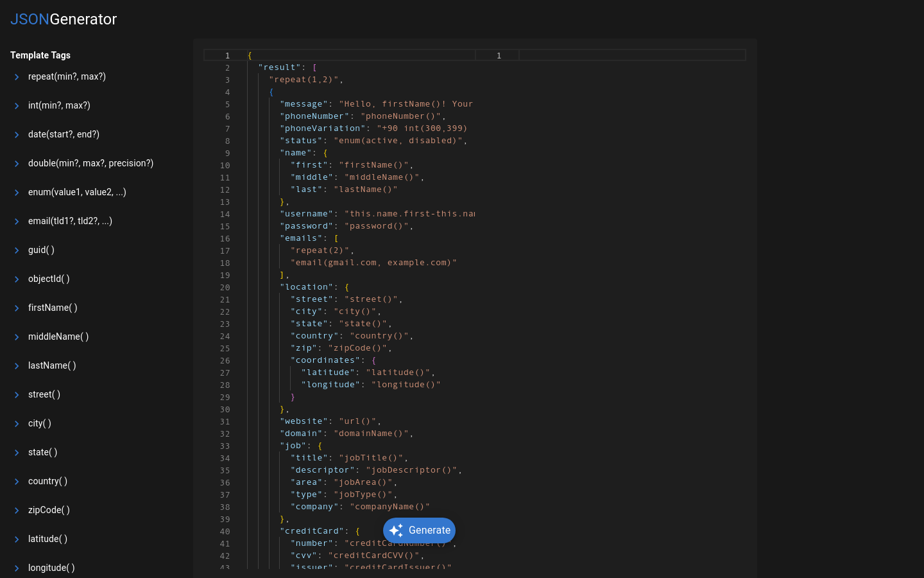Select the zipCode() tag label
The image size is (924, 578).
[x=49, y=510]
